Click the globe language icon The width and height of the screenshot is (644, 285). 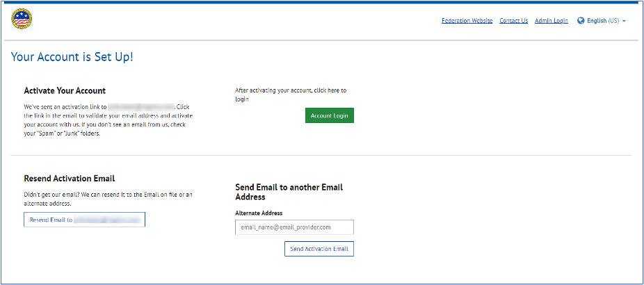click(x=581, y=21)
